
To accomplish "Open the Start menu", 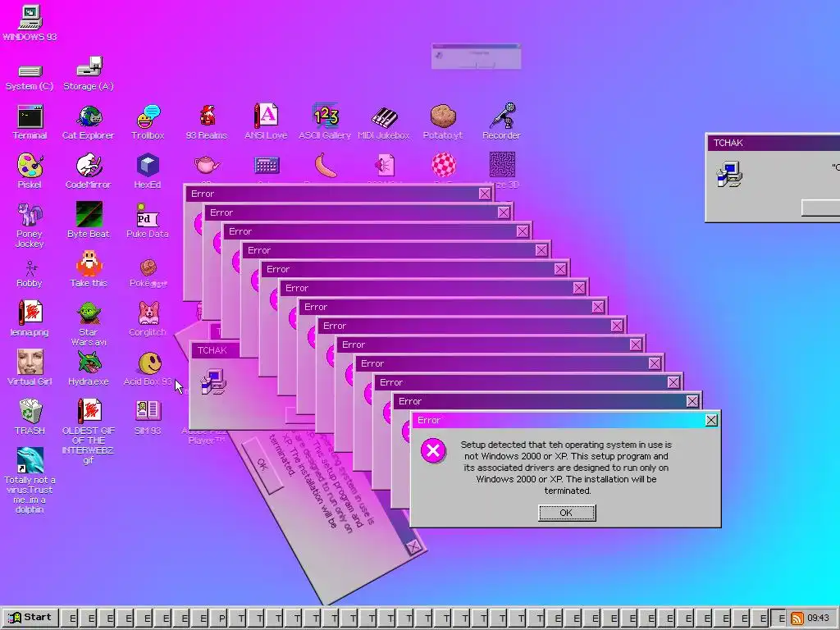I will pyautogui.click(x=30, y=617).
